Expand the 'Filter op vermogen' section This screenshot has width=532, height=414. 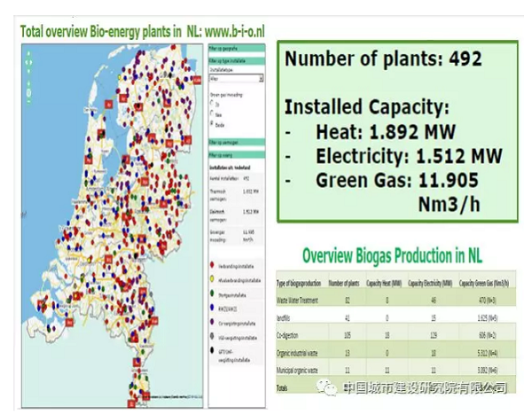pos(235,140)
